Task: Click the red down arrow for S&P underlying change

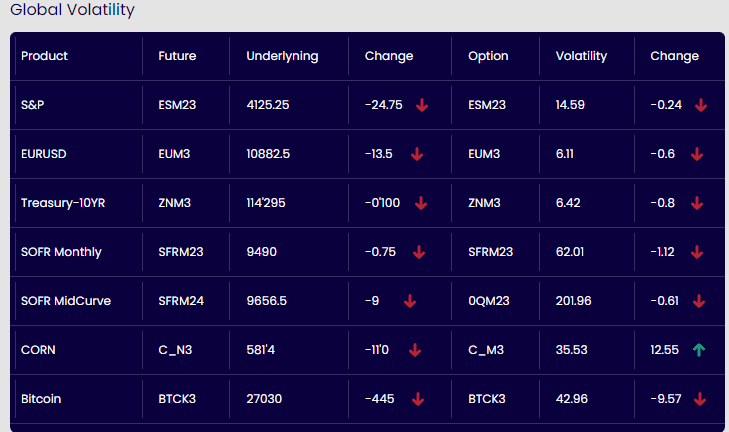Action: (421, 105)
